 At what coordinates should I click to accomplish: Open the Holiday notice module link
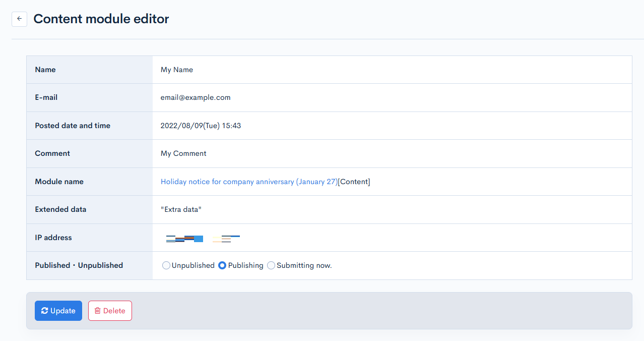(249, 181)
